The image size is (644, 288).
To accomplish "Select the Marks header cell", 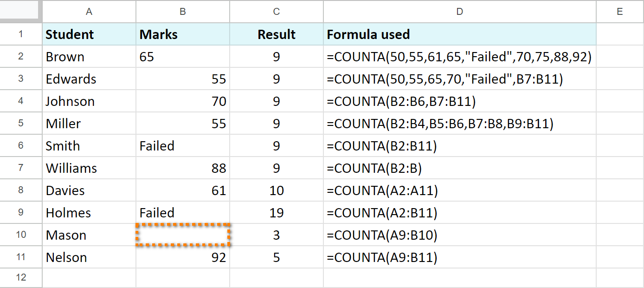I will point(182,34).
